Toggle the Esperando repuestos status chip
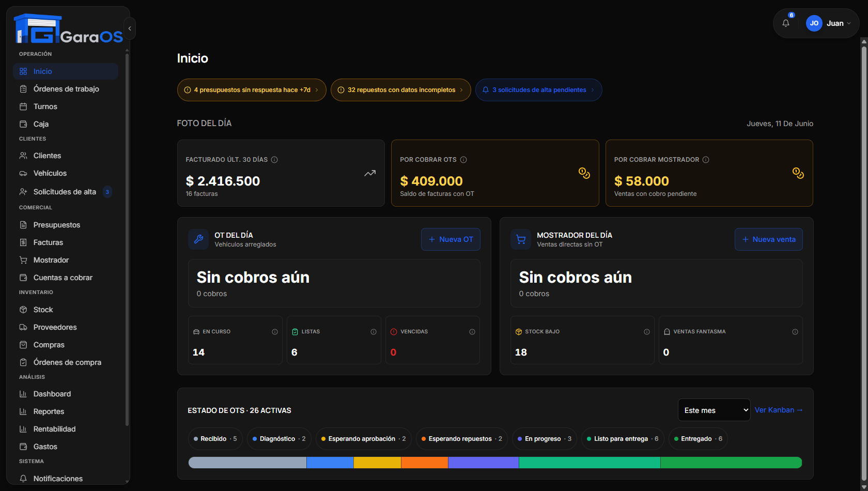Image resolution: width=868 pixels, height=491 pixels. pyautogui.click(x=462, y=439)
